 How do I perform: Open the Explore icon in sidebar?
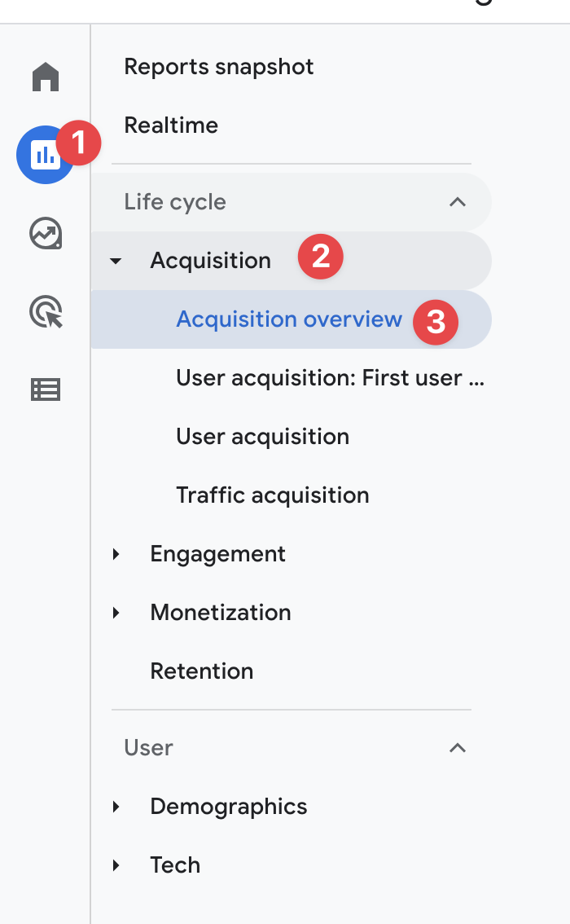(x=46, y=233)
